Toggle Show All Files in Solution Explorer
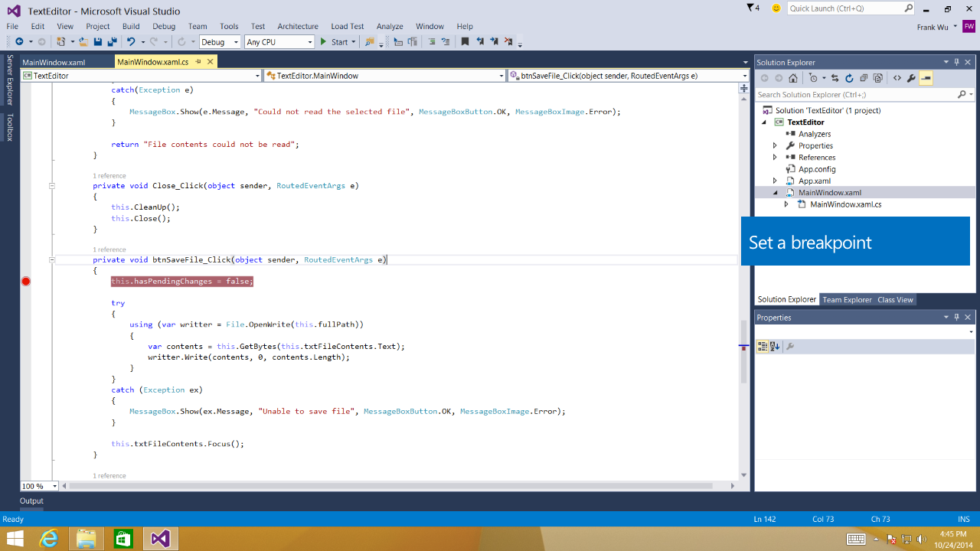This screenshot has width=980, height=551. tap(877, 78)
